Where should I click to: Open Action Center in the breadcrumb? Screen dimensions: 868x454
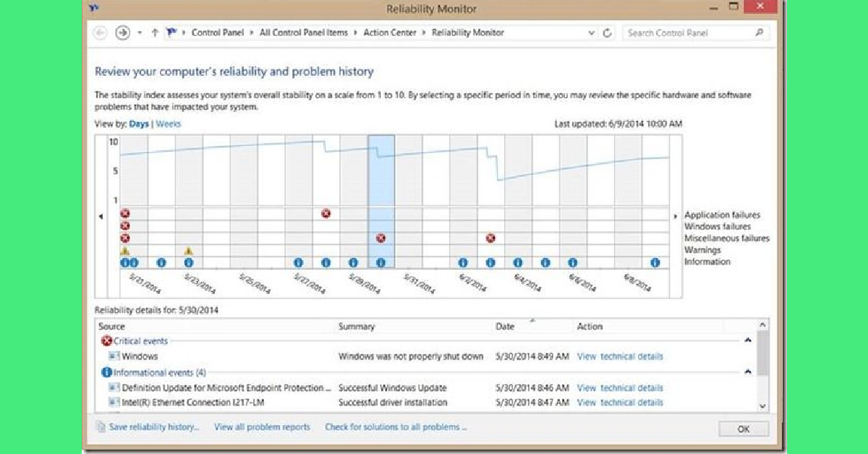click(391, 33)
